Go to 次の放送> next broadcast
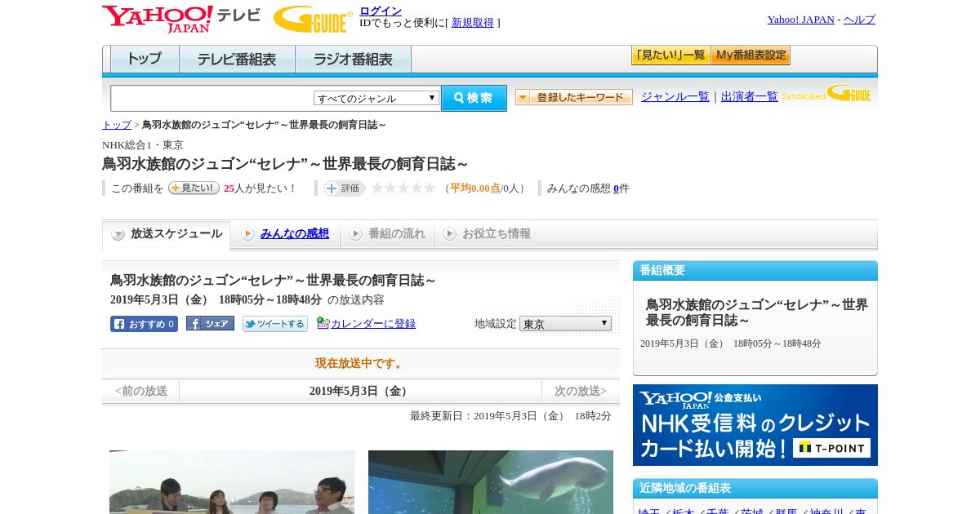 pyautogui.click(x=581, y=392)
